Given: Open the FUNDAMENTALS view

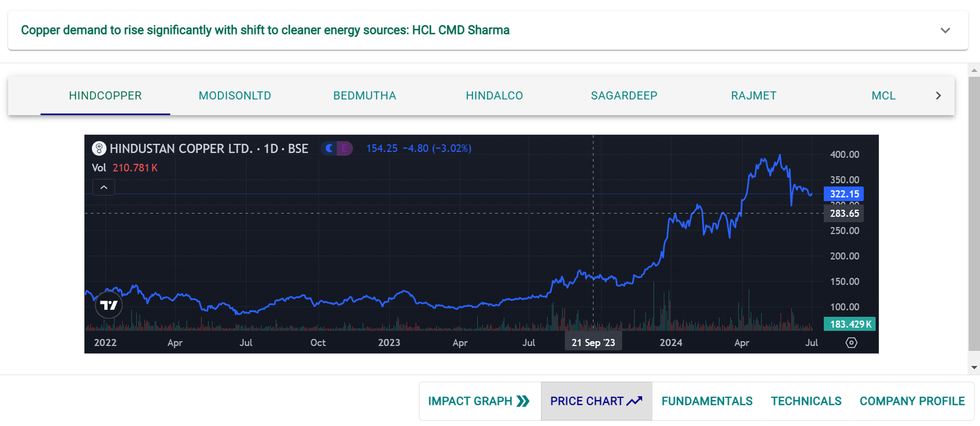Looking at the screenshot, I should pyautogui.click(x=706, y=401).
